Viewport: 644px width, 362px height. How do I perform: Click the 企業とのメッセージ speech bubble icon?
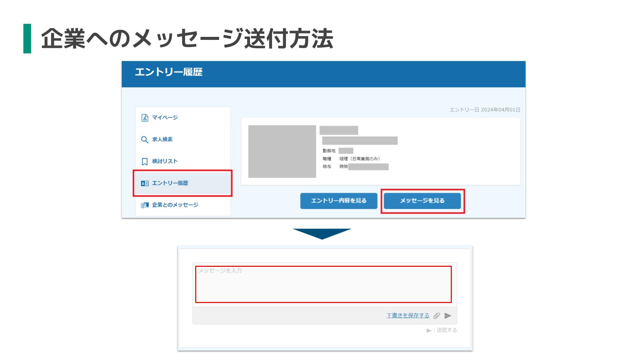click(144, 205)
